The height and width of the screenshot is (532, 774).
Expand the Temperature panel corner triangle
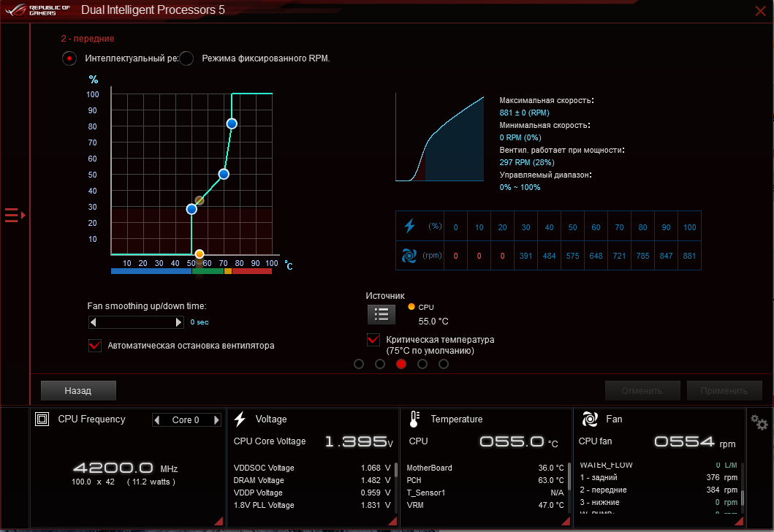(566, 521)
